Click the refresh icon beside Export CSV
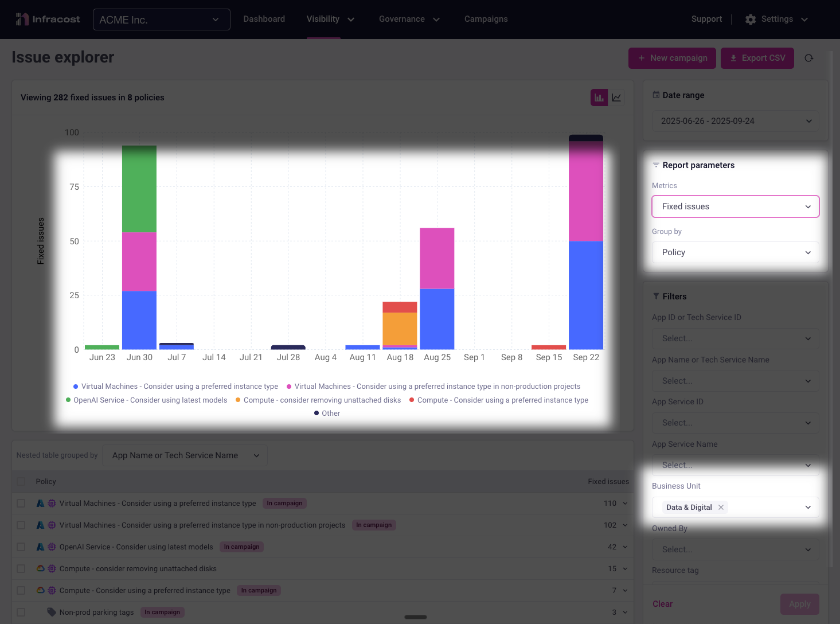The image size is (840, 624). coord(808,58)
